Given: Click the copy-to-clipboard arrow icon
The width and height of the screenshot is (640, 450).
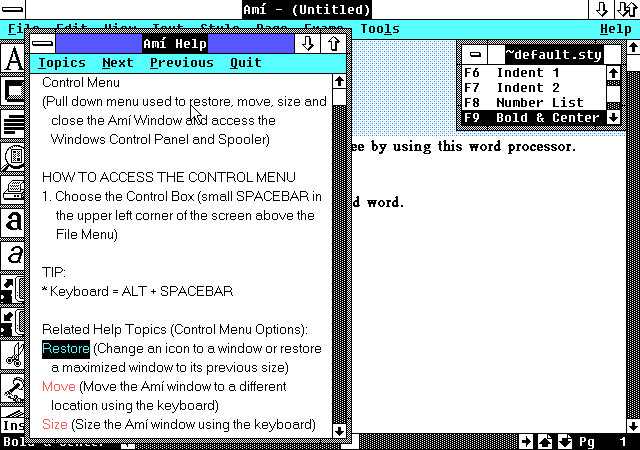Looking at the screenshot, I should click(13, 289).
